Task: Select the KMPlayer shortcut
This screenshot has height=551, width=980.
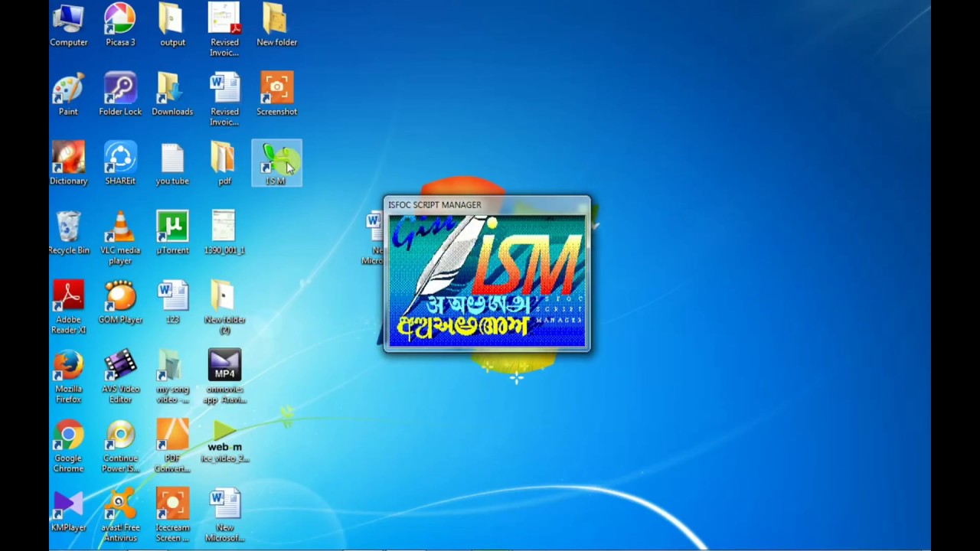Action: click(x=68, y=510)
